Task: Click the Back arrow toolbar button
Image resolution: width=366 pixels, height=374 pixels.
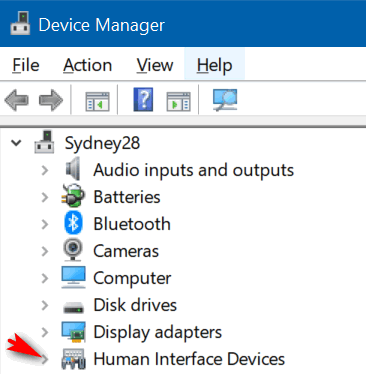Action: click(17, 100)
